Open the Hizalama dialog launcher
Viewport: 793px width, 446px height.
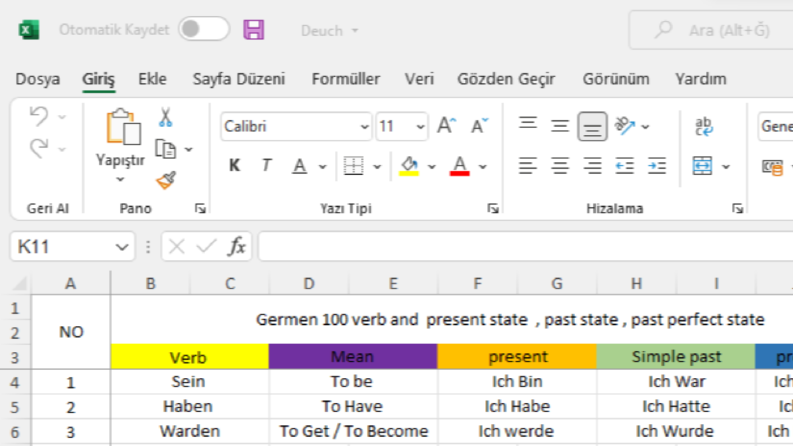737,208
